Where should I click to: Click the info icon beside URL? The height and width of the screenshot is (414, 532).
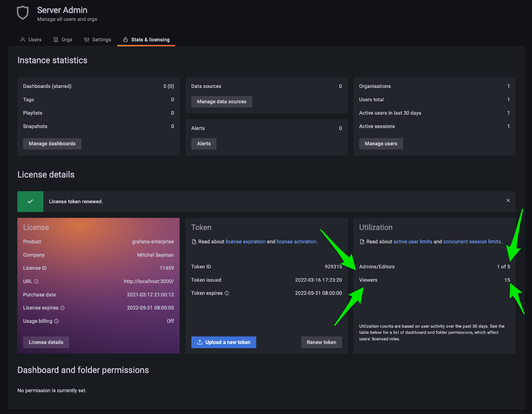click(37, 281)
